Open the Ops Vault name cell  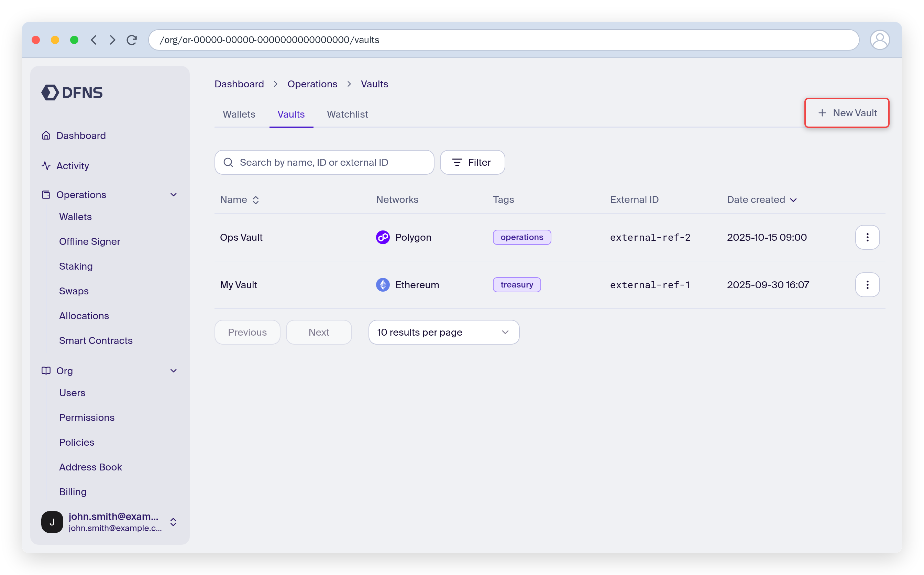241,237
